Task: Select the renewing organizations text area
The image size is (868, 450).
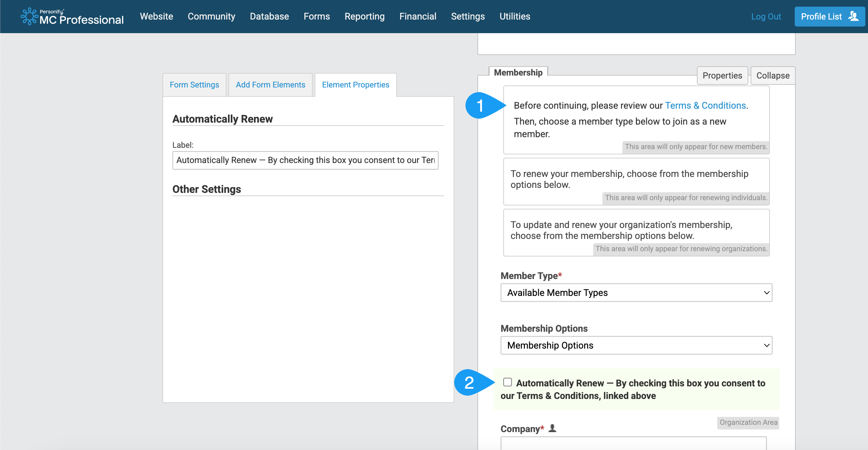Action: pyautogui.click(x=636, y=232)
